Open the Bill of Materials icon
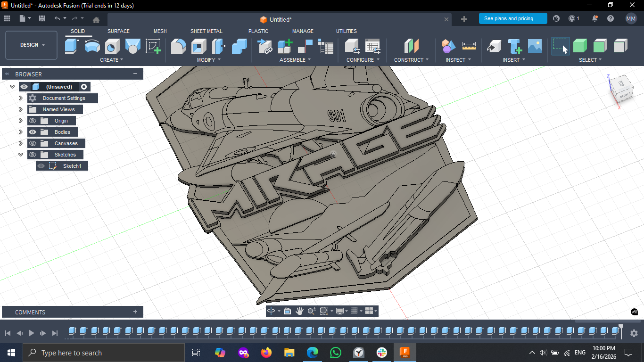644x362 pixels. pyautogui.click(x=326, y=46)
